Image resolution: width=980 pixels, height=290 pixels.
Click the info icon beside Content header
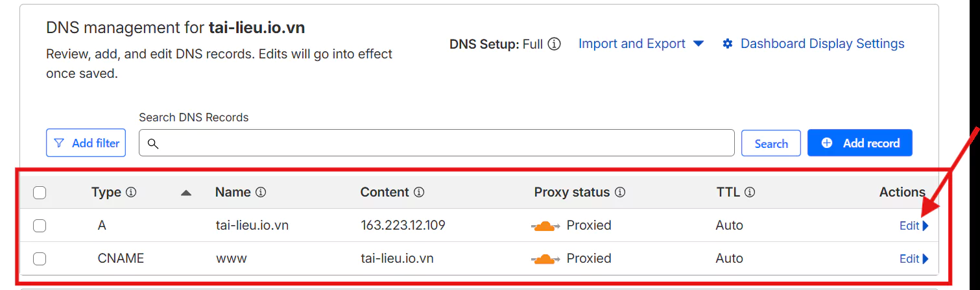pos(419,193)
